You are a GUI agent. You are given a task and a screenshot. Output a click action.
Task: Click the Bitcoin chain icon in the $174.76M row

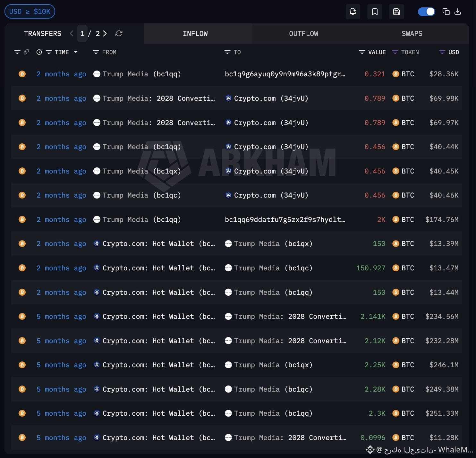pyautogui.click(x=22, y=219)
